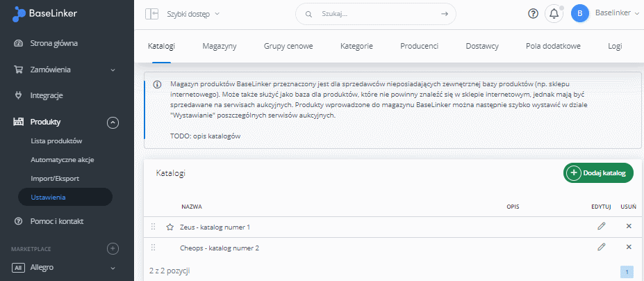Image resolution: width=644 pixels, height=281 pixels.
Task: Click the search arrow submit icon
Action: 444,14
